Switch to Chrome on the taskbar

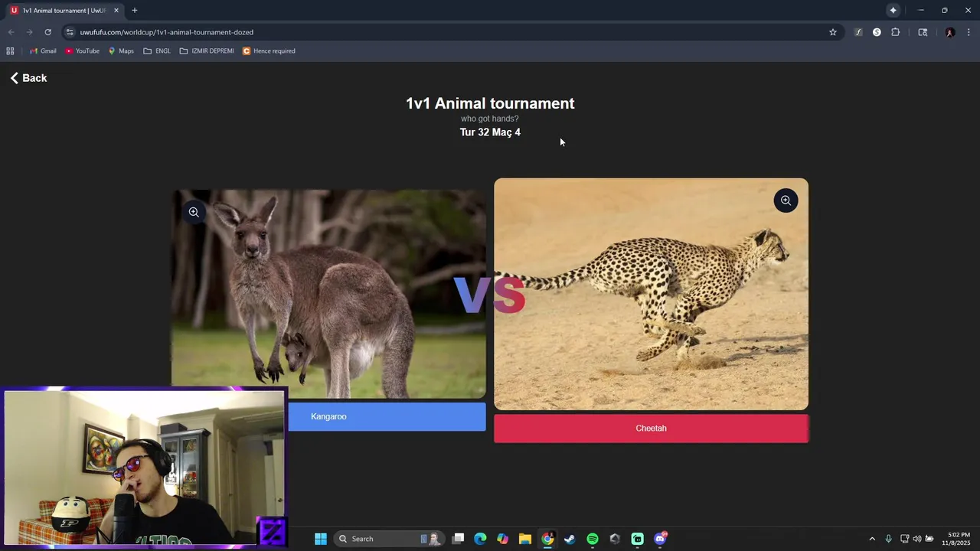click(x=547, y=539)
